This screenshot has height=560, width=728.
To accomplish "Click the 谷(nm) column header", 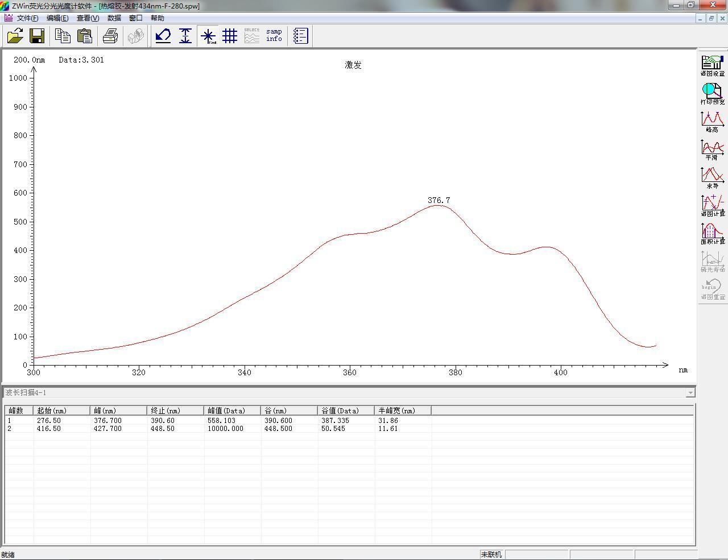I will 289,410.
